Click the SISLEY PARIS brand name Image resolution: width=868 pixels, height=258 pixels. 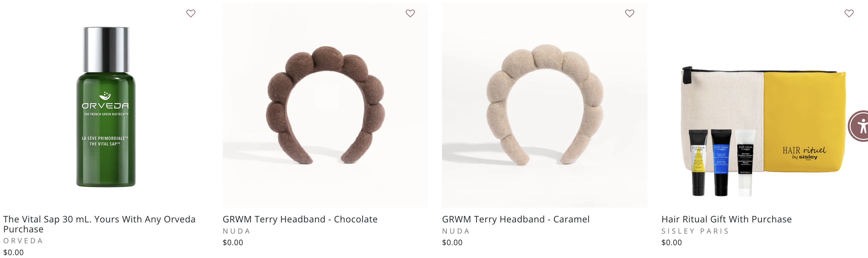point(695,231)
